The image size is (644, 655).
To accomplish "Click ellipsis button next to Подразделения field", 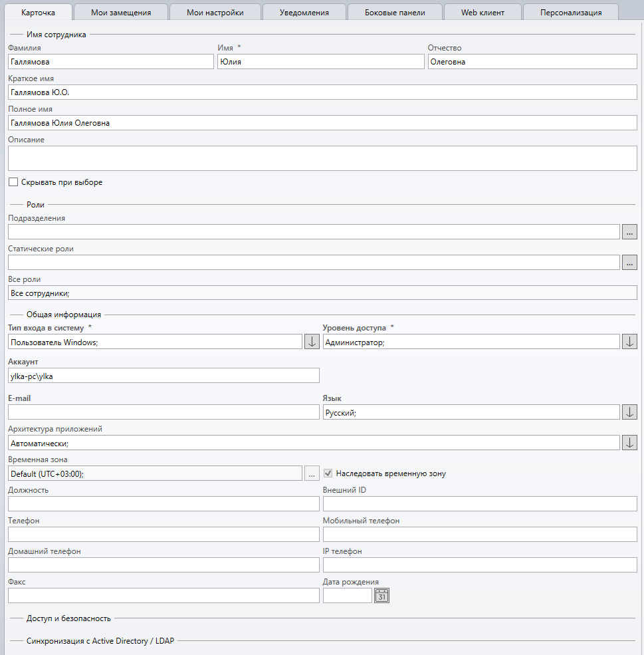I will pos(629,232).
